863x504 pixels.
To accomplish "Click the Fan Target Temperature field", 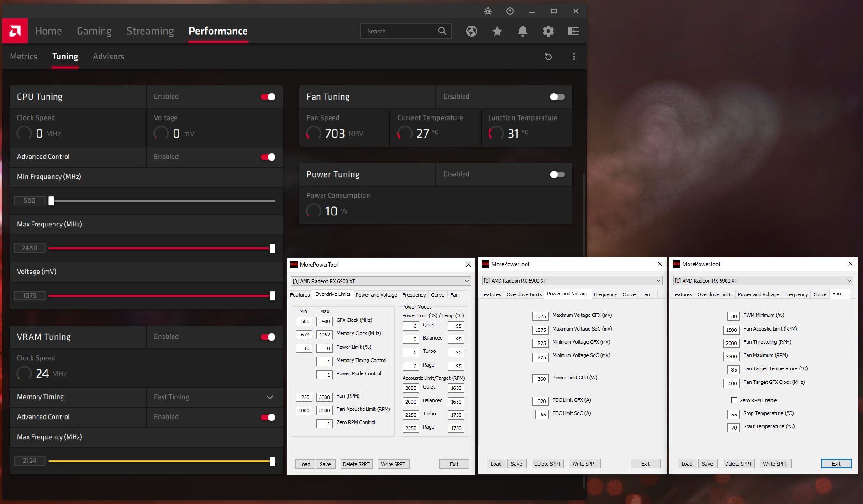I will click(x=733, y=370).
